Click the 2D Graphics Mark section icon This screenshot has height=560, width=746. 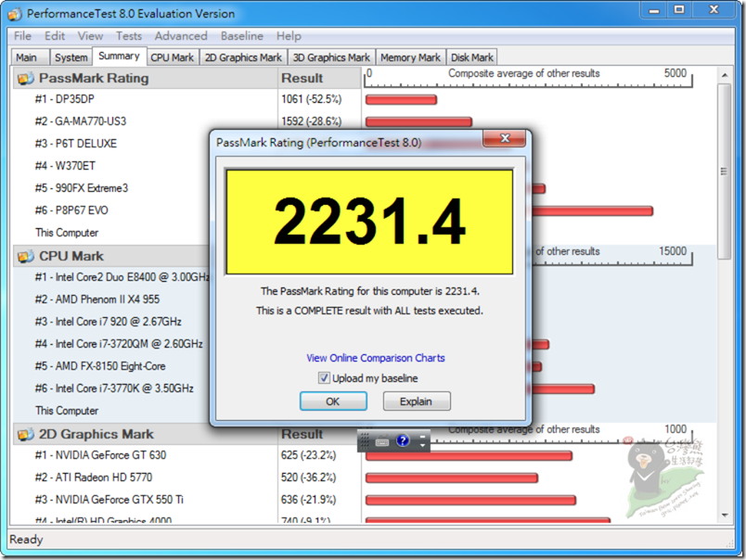24,434
